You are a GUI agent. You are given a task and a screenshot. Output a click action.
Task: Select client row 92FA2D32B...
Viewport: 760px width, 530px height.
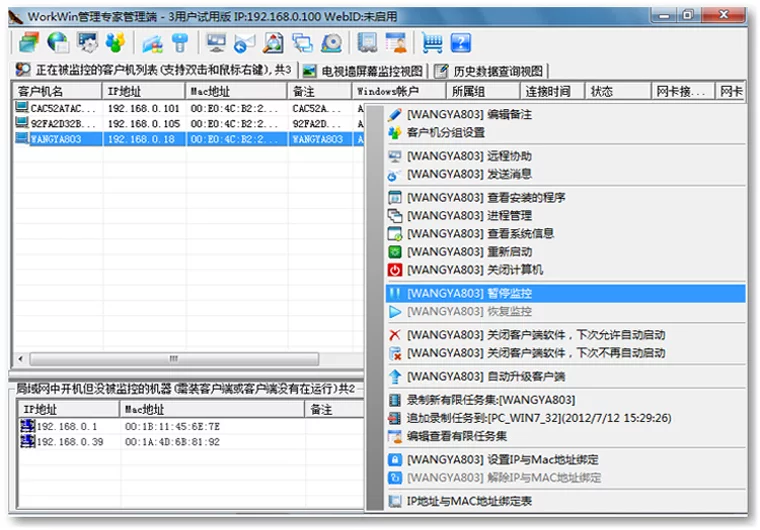coord(189,123)
